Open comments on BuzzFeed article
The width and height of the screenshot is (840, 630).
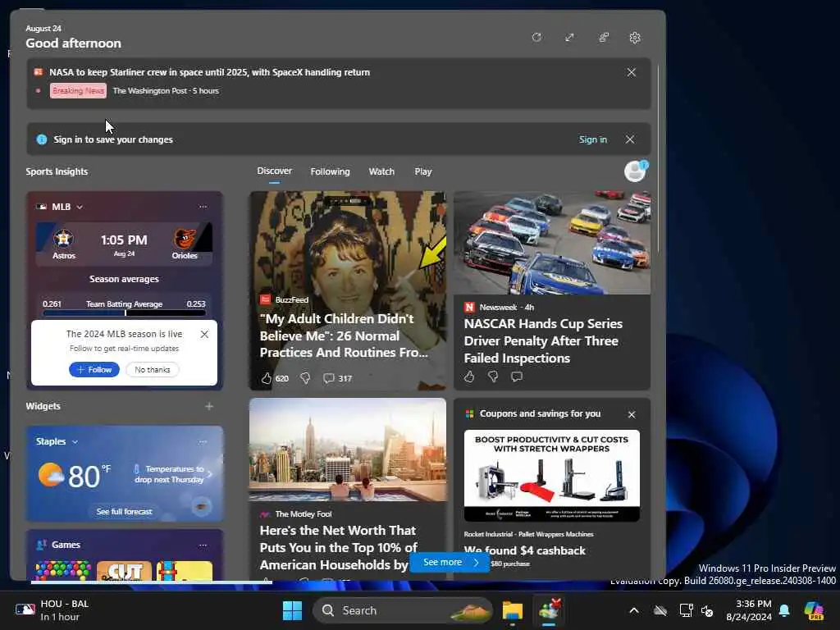coord(329,378)
